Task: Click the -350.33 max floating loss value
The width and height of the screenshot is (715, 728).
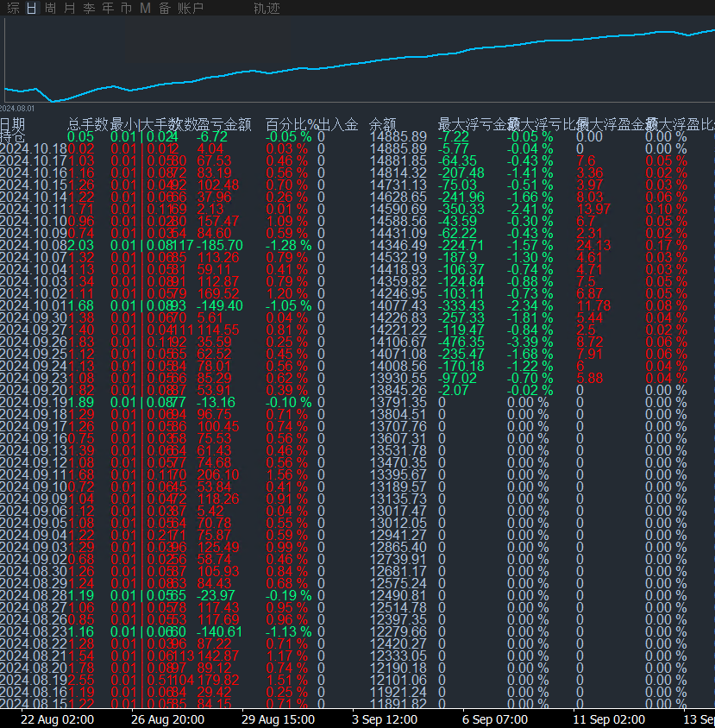Action: click(461, 209)
